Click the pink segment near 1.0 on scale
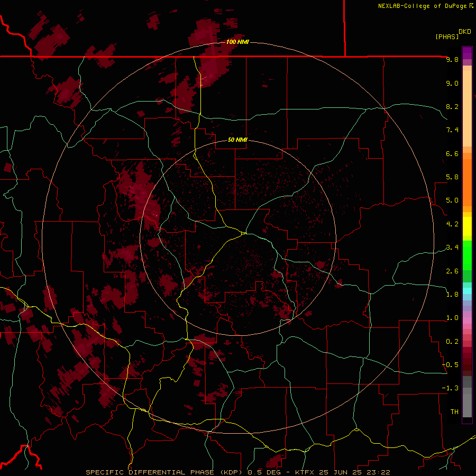 (467, 321)
